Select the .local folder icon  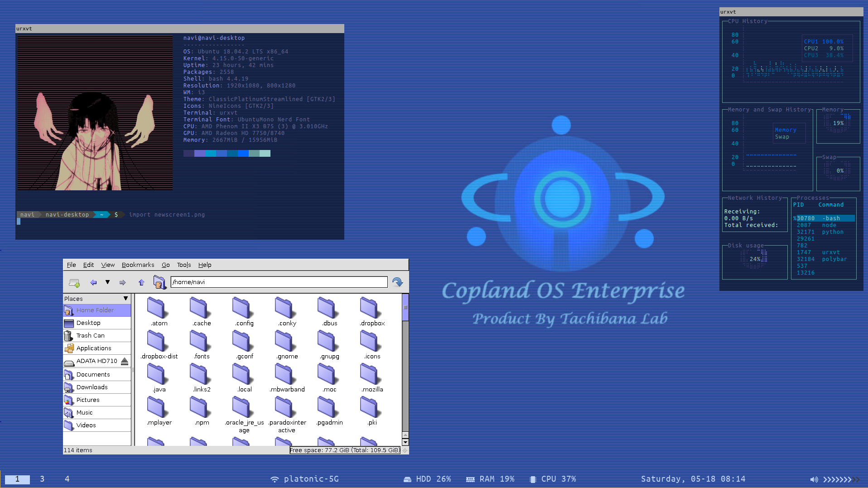(243, 374)
